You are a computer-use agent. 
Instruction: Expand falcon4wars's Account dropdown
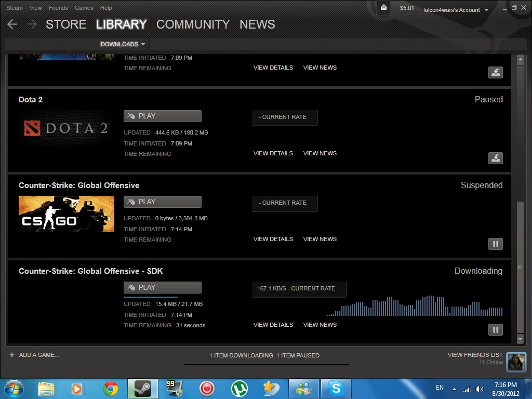click(x=456, y=10)
